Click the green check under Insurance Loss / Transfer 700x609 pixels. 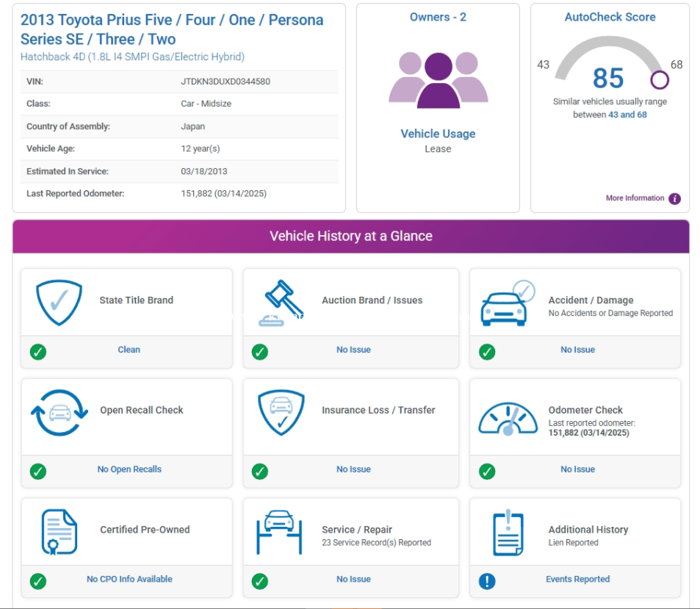260,472
